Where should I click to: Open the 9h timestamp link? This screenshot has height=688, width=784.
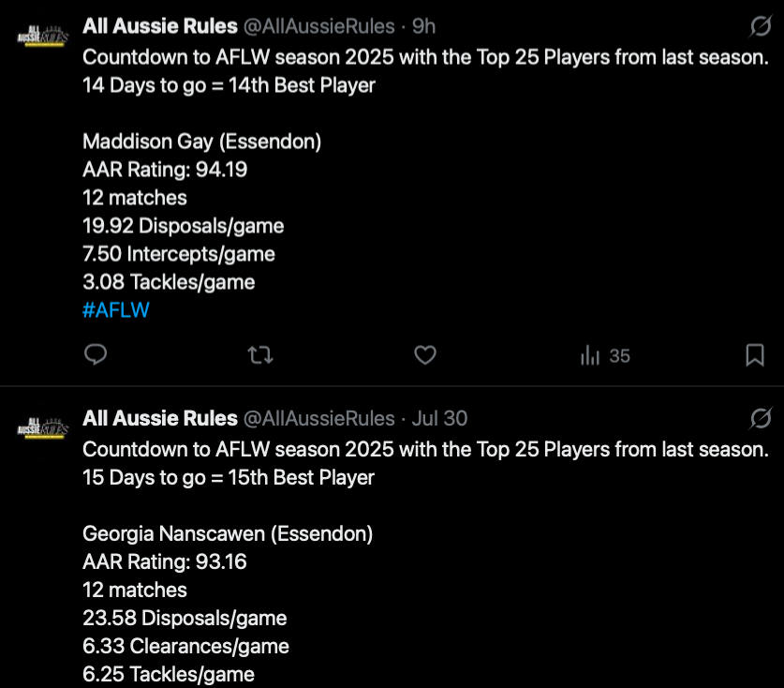(423, 26)
